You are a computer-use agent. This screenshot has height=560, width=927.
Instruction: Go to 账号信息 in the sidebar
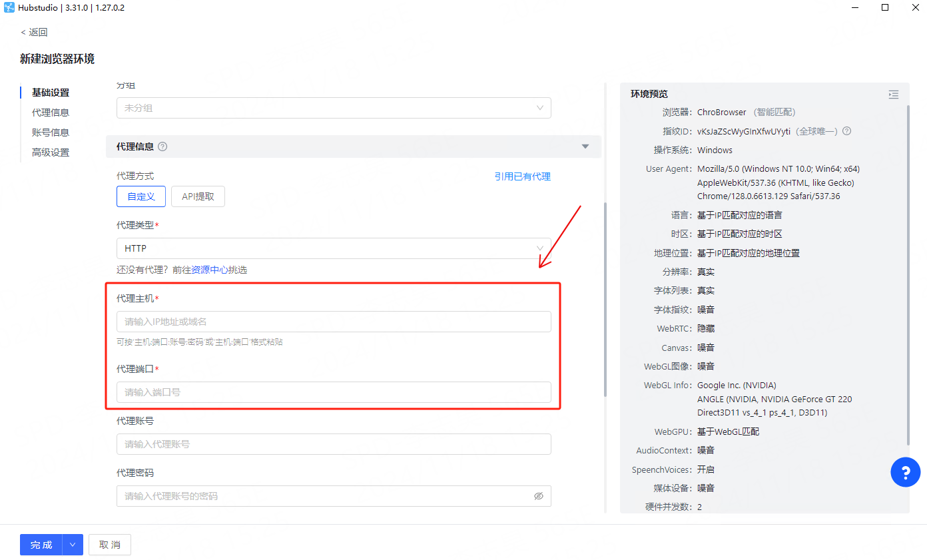[51, 133]
